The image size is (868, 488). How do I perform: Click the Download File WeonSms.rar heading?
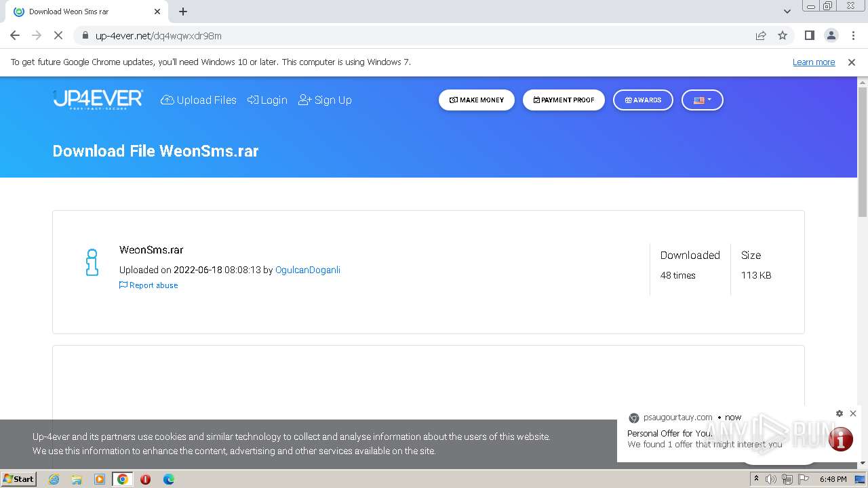[155, 151]
